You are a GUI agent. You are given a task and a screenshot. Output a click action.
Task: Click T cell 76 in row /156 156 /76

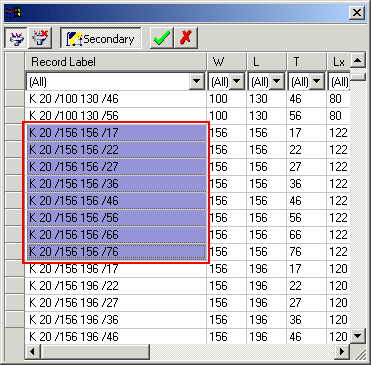(x=306, y=252)
